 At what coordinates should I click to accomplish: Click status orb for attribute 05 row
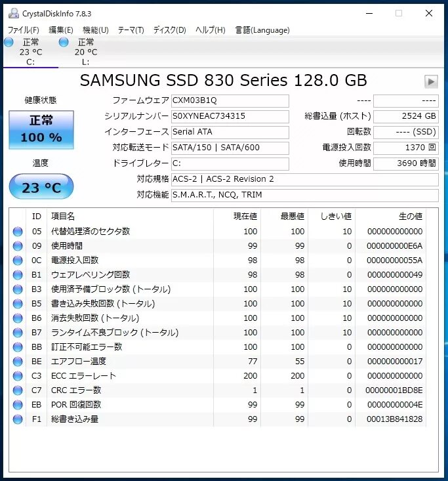(x=18, y=232)
